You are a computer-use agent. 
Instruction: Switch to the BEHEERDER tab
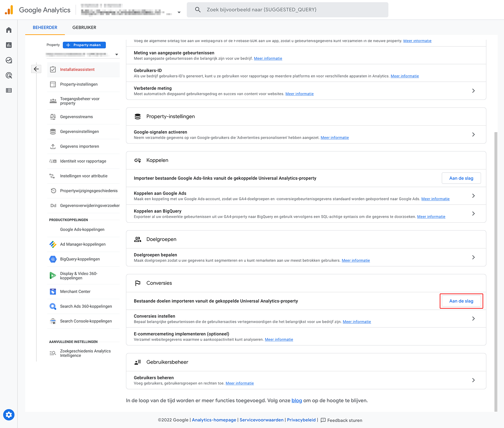click(45, 27)
